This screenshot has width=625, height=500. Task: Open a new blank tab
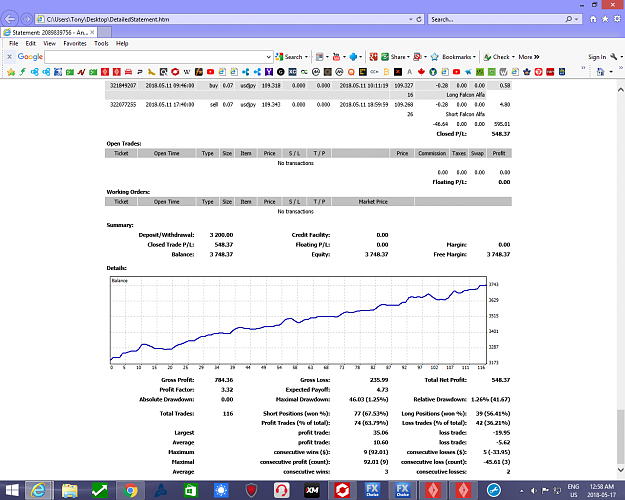[104, 32]
